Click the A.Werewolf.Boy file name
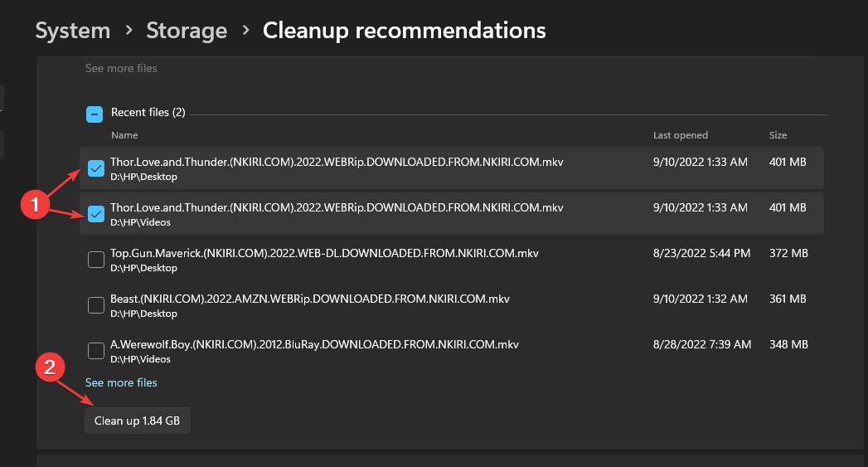868x467 pixels. click(314, 344)
